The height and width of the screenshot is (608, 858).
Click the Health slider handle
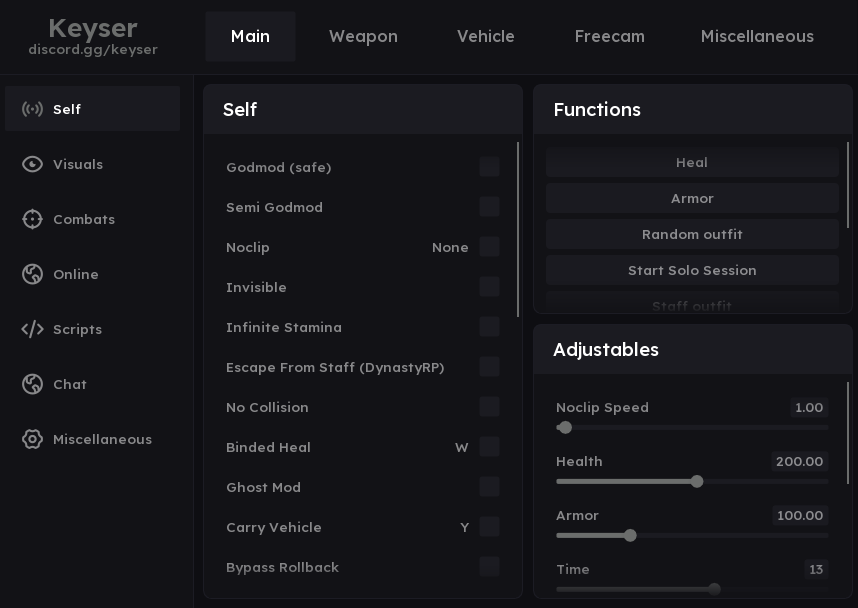697,481
